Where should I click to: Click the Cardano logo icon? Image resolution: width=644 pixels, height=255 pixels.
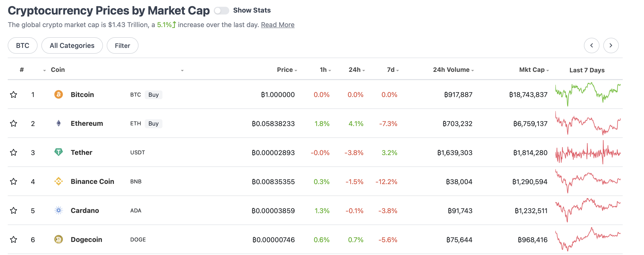59,210
